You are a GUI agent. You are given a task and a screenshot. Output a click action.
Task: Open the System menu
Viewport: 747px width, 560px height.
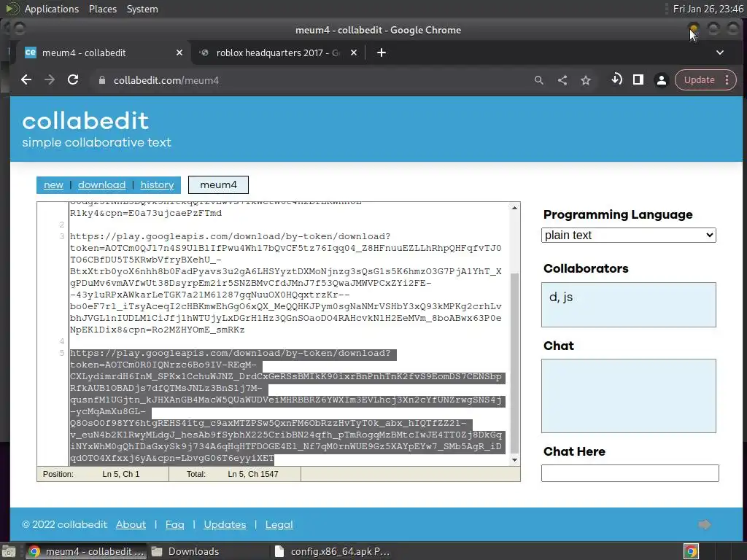(x=142, y=9)
